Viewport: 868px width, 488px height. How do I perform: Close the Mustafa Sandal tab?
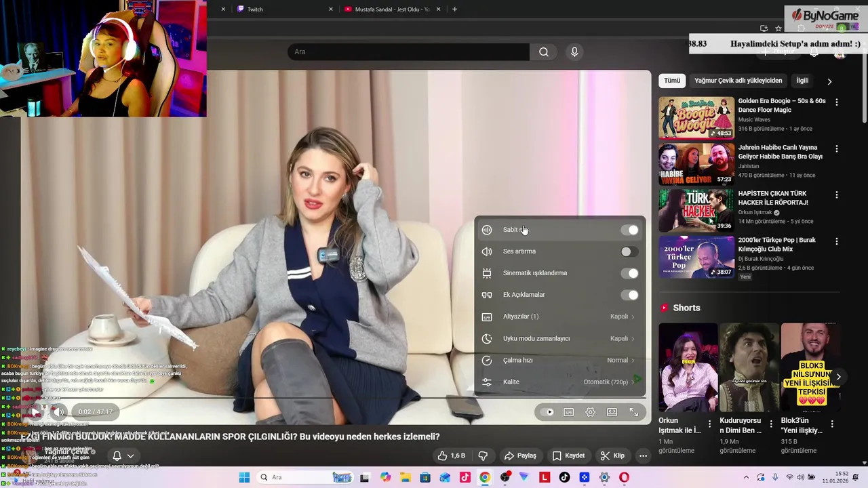439,9
